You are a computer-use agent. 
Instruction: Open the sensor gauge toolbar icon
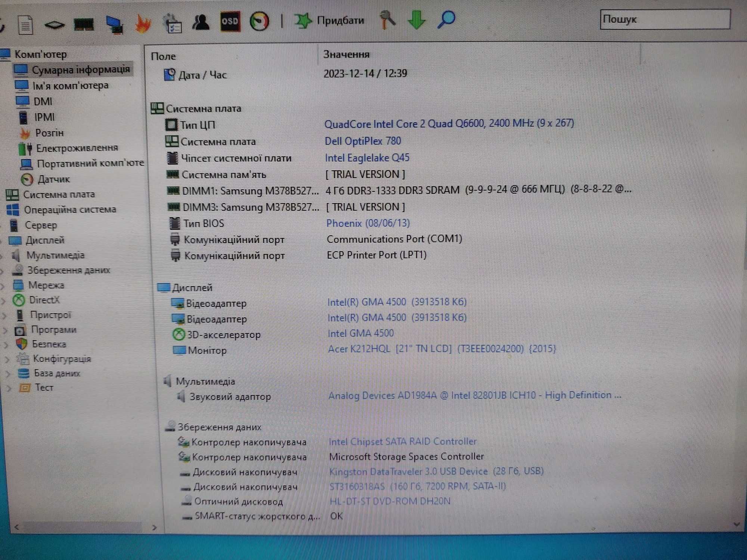pyautogui.click(x=259, y=21)
